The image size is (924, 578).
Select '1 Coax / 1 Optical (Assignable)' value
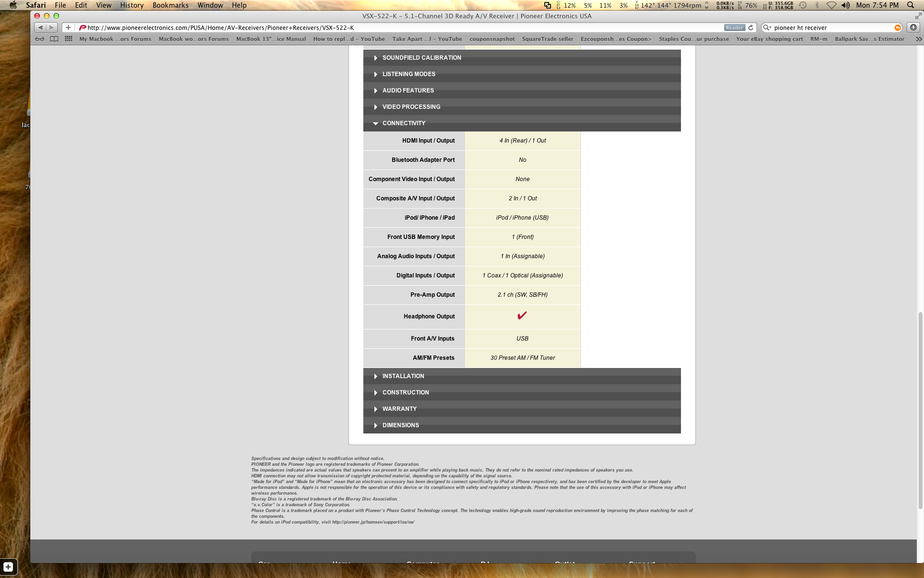point(523,276)
